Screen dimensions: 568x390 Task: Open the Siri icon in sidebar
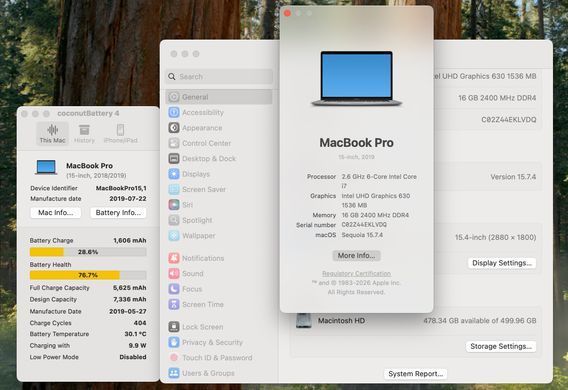click(x=174, y=205)
